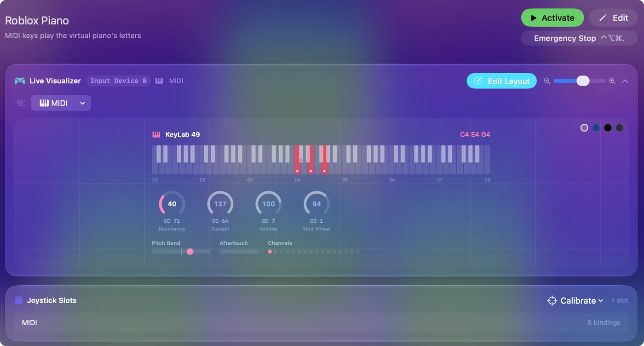Click the Volume CC 7 knob
This screenshot has height=346, width=644.
coord(269,204)
